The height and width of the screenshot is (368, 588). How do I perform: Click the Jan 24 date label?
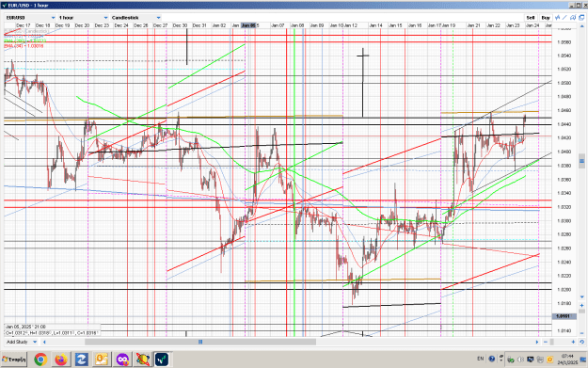(532, 25)
